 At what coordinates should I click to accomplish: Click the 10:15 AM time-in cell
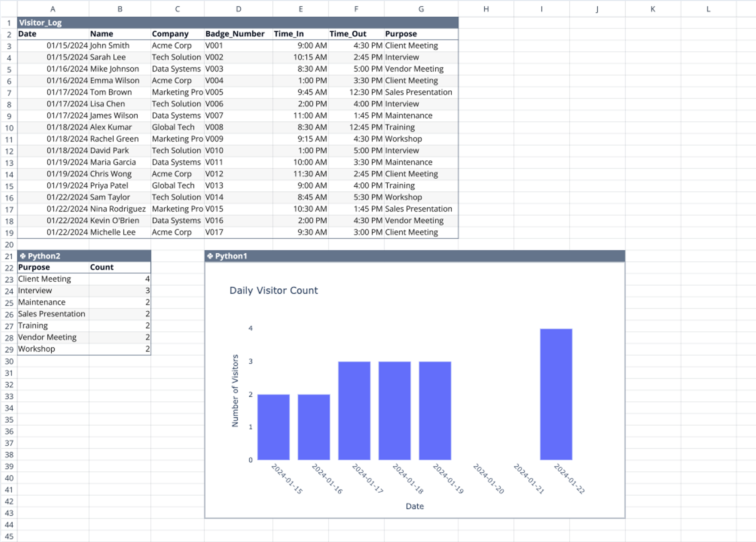pyautogui.click(x=300, y=57)
